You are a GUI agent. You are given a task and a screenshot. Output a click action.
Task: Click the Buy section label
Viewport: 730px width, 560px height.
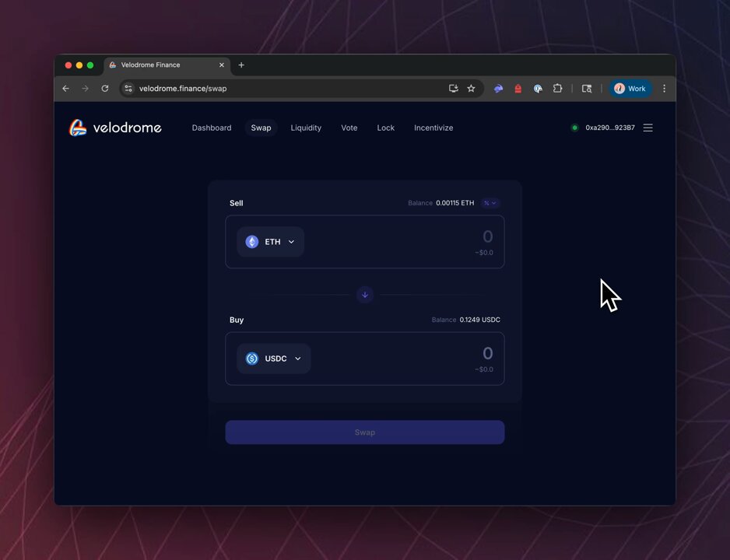click(x=237, y=320)
